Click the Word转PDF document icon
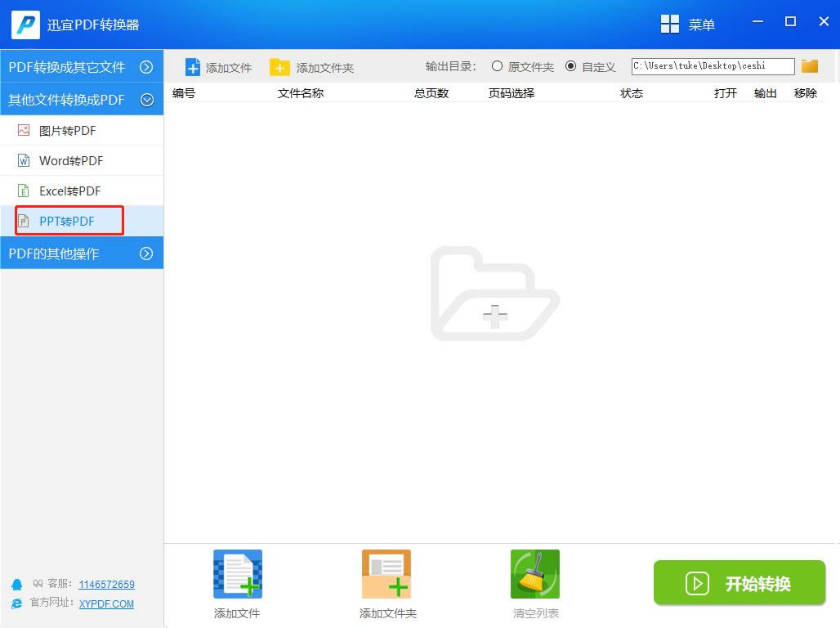 click(x=24, y=160)
